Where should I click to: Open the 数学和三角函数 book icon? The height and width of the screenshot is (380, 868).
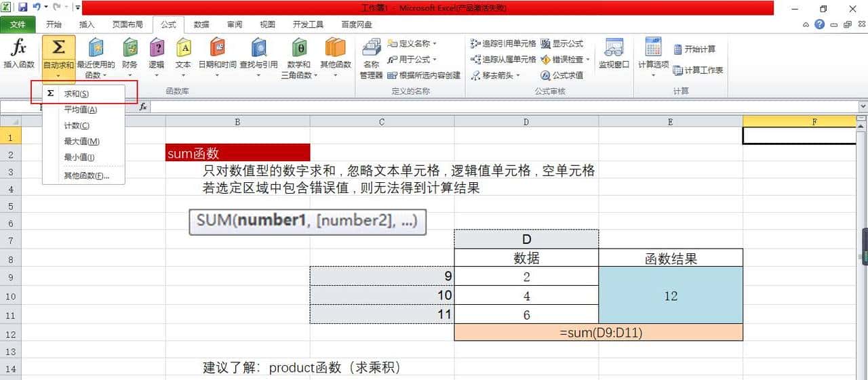[x=299, y=48]
